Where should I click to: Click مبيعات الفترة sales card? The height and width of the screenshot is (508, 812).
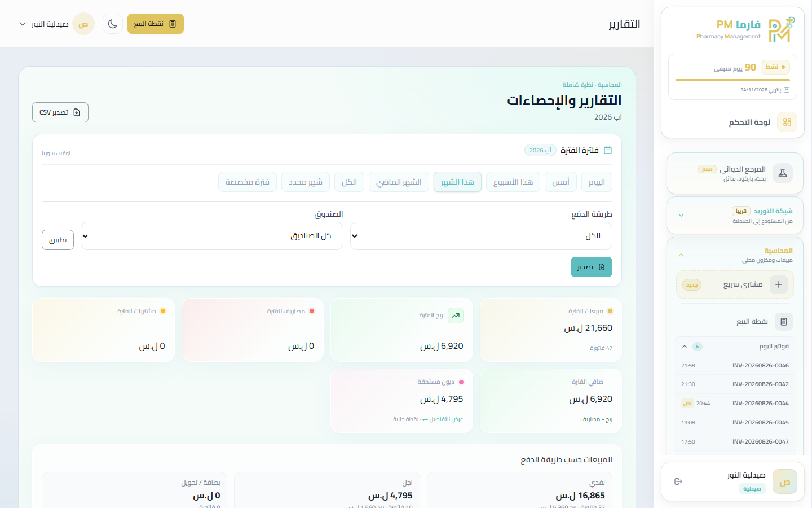tap(551, 330)
